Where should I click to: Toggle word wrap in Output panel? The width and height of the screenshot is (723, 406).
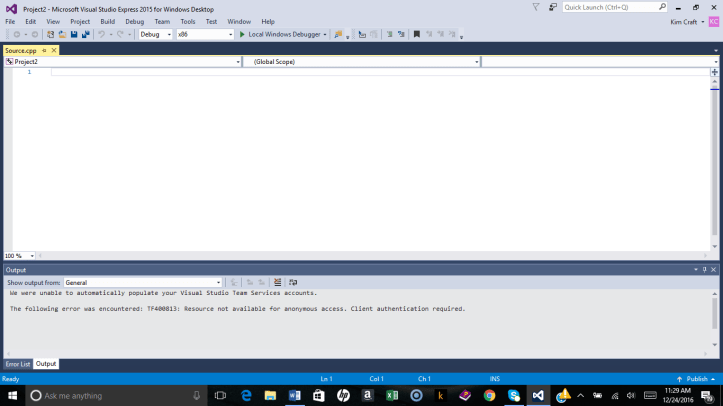(293, 283)
